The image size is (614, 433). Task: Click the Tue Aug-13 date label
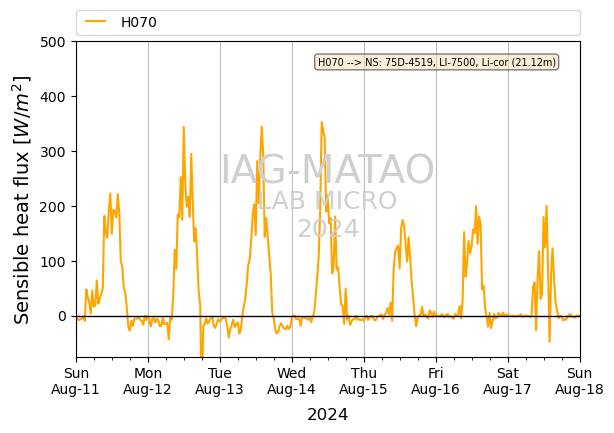220,381
